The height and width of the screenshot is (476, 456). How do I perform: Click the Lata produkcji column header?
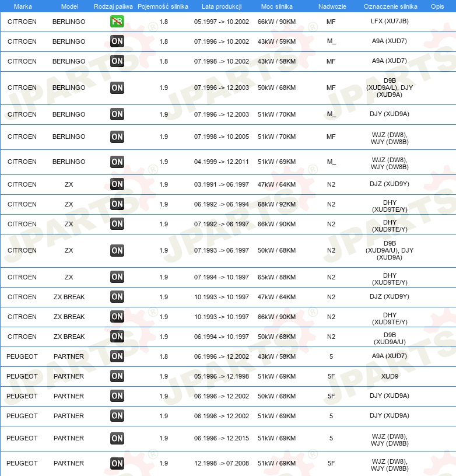point(222,6)
